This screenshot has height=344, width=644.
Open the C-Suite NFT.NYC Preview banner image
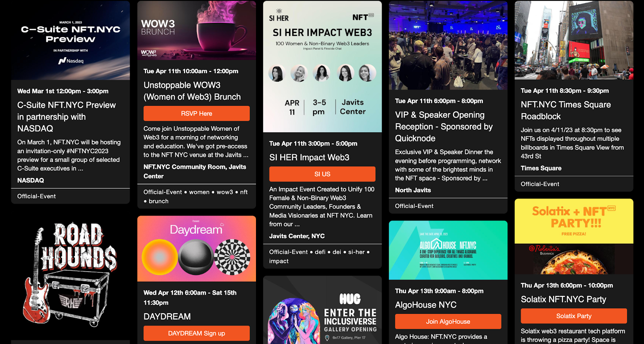tap(70, 40)
